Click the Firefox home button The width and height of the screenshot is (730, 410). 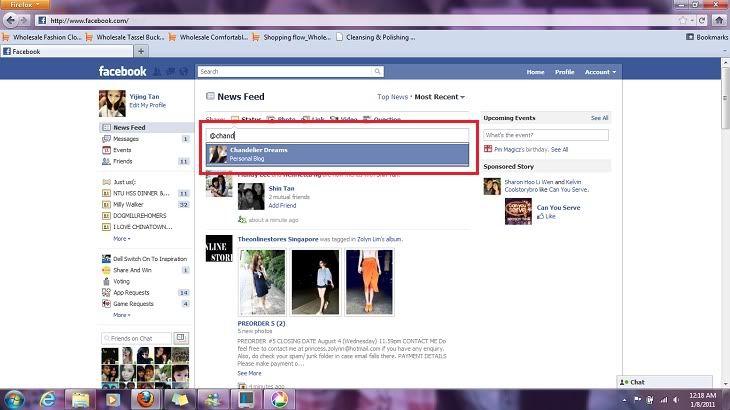pyautogui.click(x=720, y=20)
